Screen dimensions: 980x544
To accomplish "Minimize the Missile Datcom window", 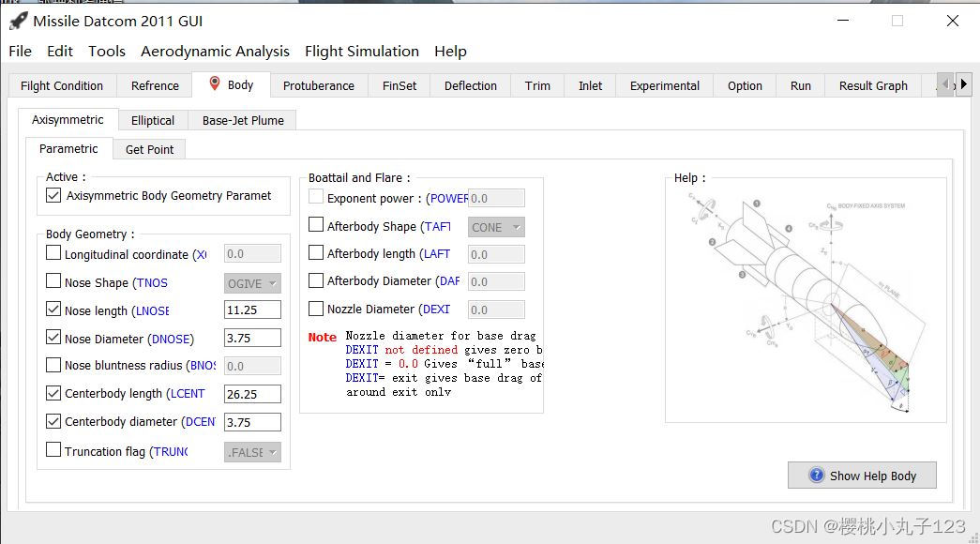I will (x=843, y=21).
